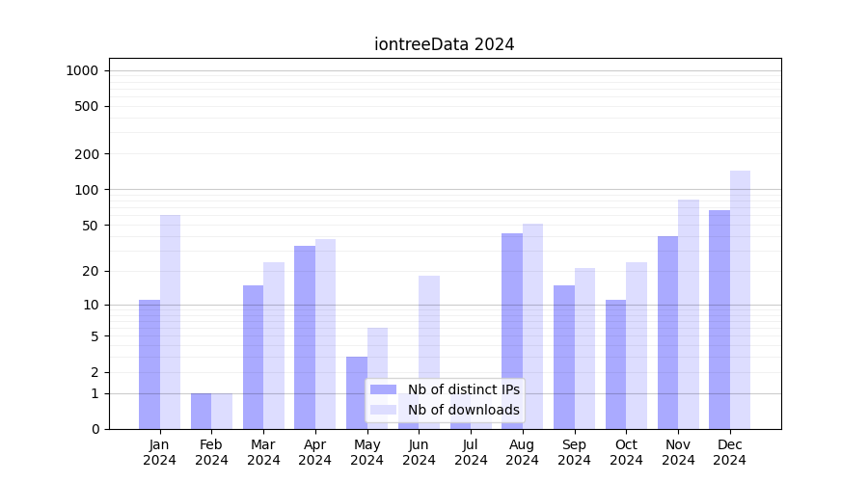The width and height of the screenshot is (868, 482).
Task: Click the November downloads bar
Action: (x=689, y=313)
